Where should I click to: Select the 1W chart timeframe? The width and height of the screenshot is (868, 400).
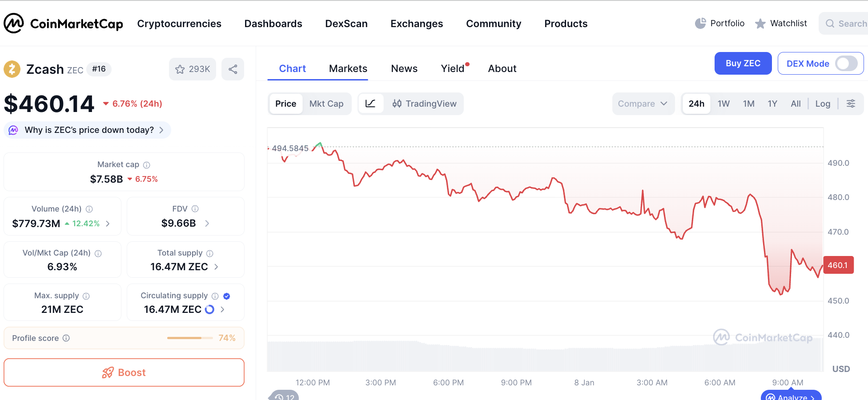(723, 103)
